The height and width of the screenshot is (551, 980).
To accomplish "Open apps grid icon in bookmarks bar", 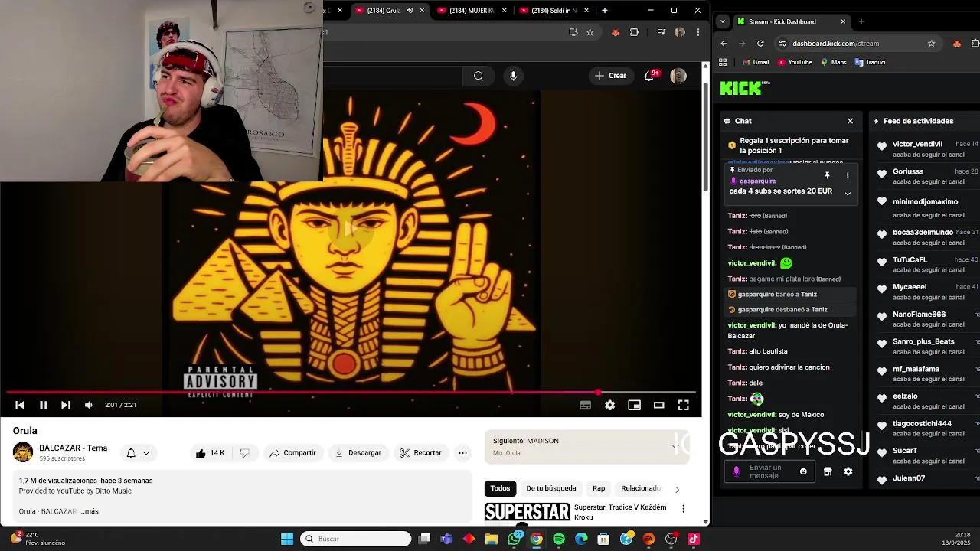I will coord(724,62).
